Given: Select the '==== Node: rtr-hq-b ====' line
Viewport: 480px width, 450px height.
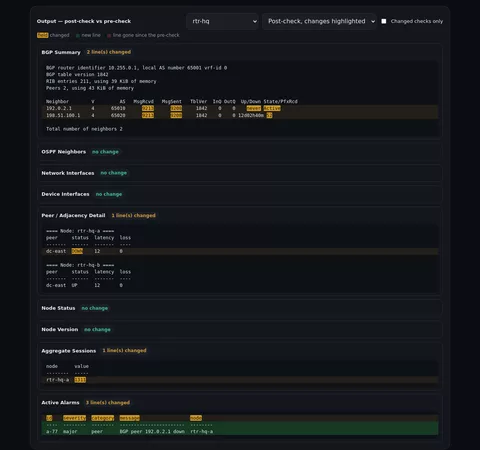Looking at the screenshot, I should 80,265.
